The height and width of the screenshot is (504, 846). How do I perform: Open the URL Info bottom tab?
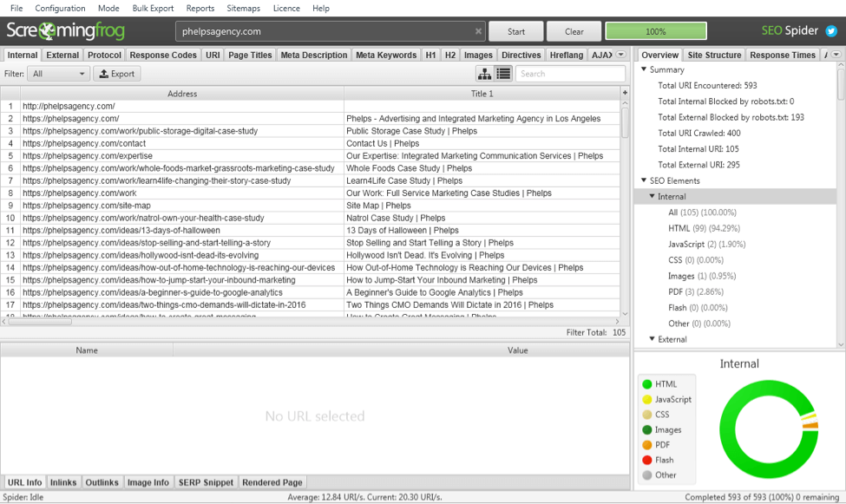coord(25,482)
